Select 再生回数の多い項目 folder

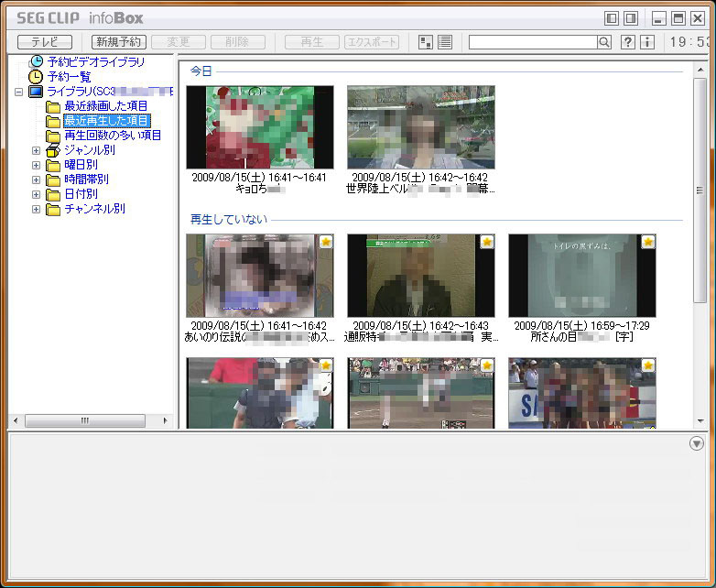pyautogui.click(x=113, y=136)
